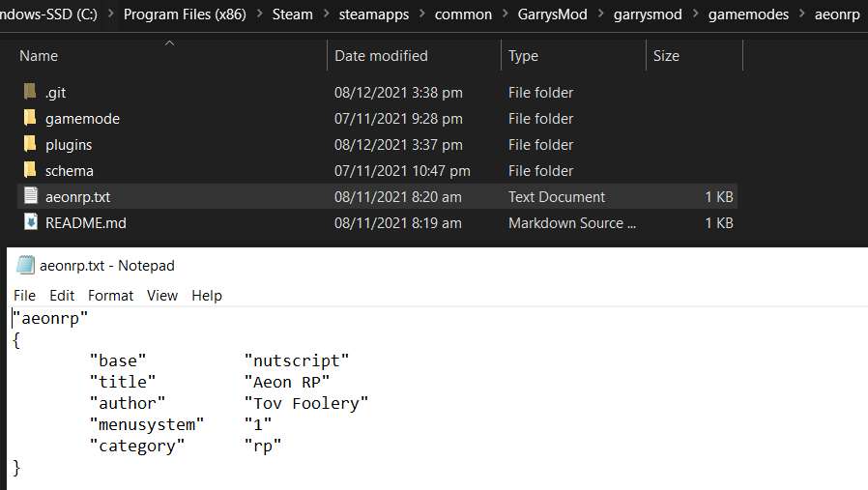Image resolution: width=868 pixels, height=490 pixels.
Task: Click the README.md markdown file icon
Action: pos(31,222)
